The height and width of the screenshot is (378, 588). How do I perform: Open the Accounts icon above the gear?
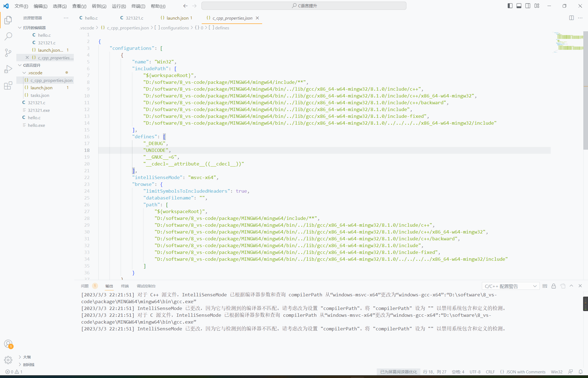(8, 344)
